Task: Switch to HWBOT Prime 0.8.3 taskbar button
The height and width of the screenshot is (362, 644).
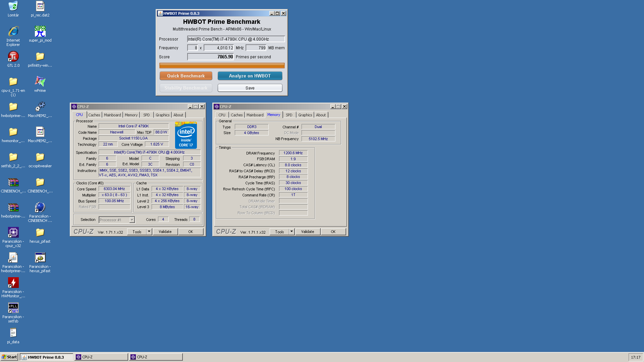Action: (x=47, y=357)
